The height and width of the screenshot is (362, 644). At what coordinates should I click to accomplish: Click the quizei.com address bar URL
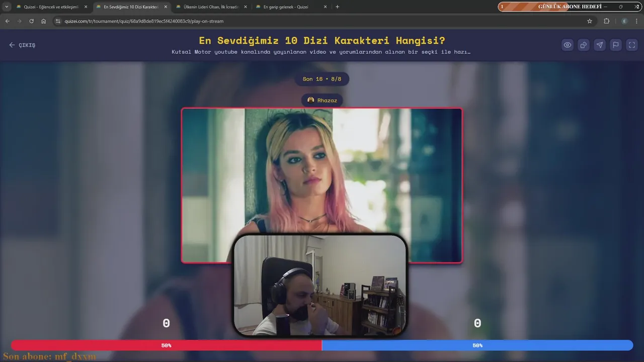tap(144, 21)
